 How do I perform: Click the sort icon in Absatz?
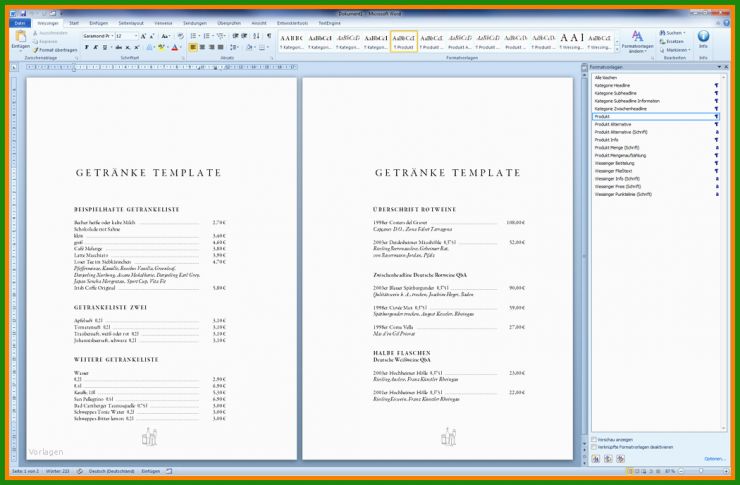[256, 36]
